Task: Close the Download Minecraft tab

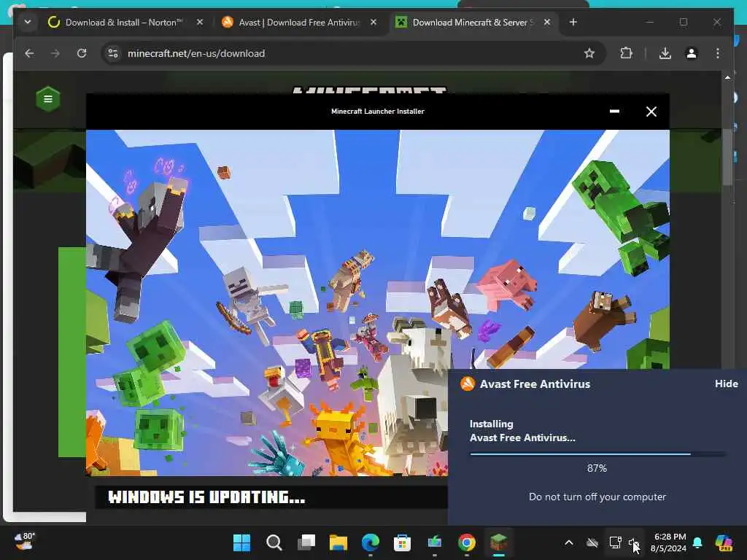Action: pyautogui.click(x=547, y=22)
